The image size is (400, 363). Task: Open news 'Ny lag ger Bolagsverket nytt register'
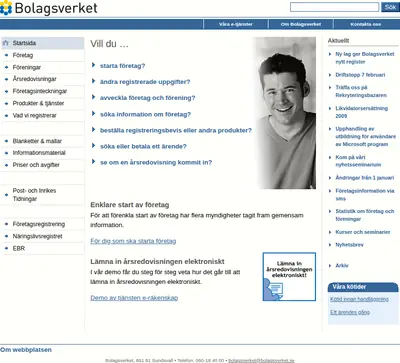click(x=365, y=58)
